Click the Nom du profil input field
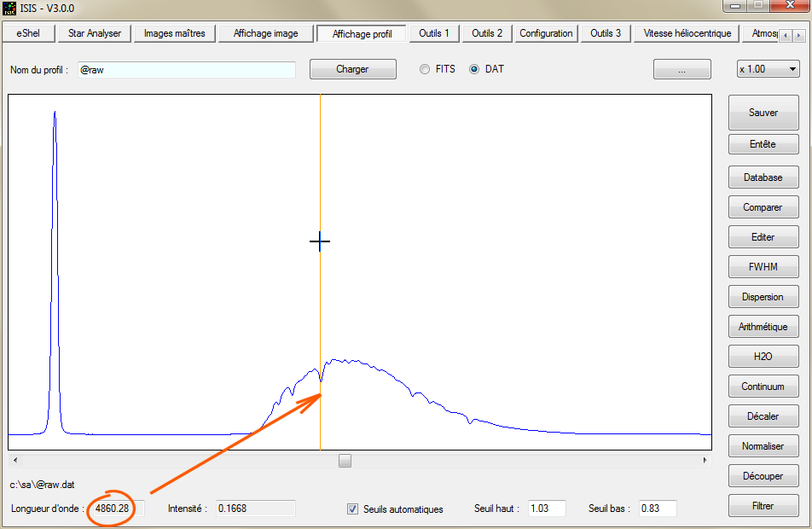The width and height of the screenshot is (812, 529). point(186,70)
